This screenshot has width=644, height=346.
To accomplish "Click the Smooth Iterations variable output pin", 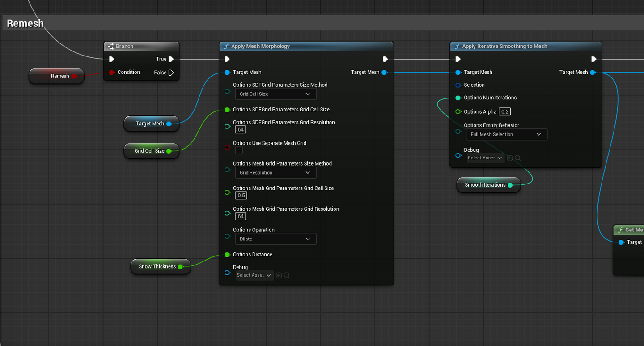I will tap(510, 185).
